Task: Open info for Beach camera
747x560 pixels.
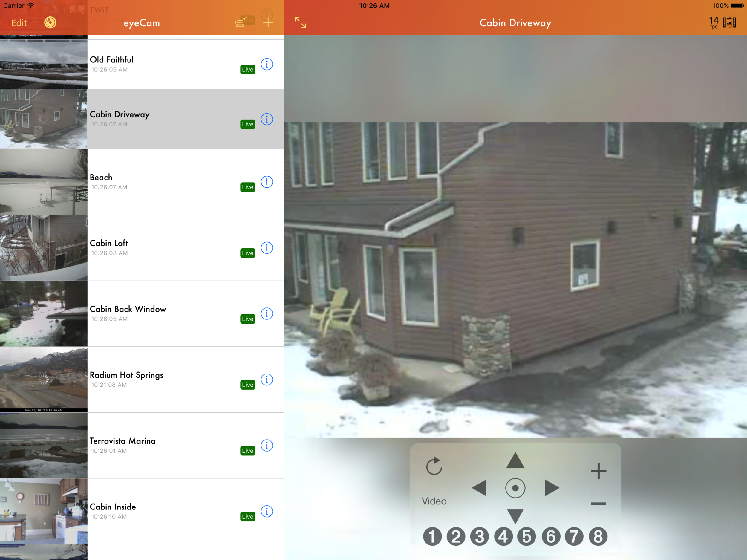Action: point(267,182)
